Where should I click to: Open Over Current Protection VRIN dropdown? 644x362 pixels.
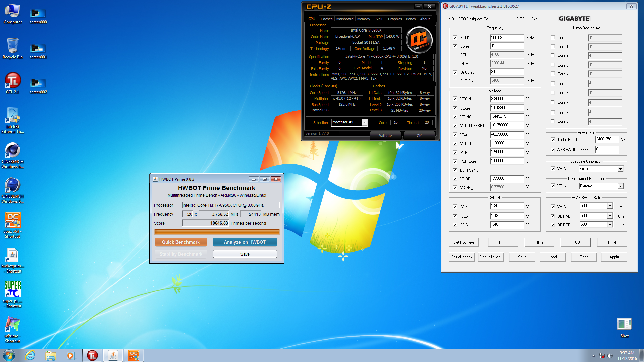point(620,186)
